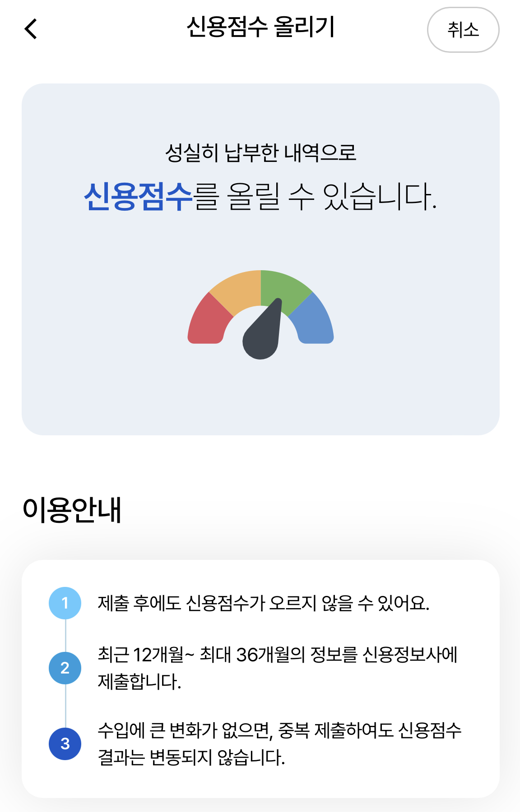This screenshot has width=520, height=812.
Task: Tap the blue 신용점수 highlighted text
Action: coord(139,197)
